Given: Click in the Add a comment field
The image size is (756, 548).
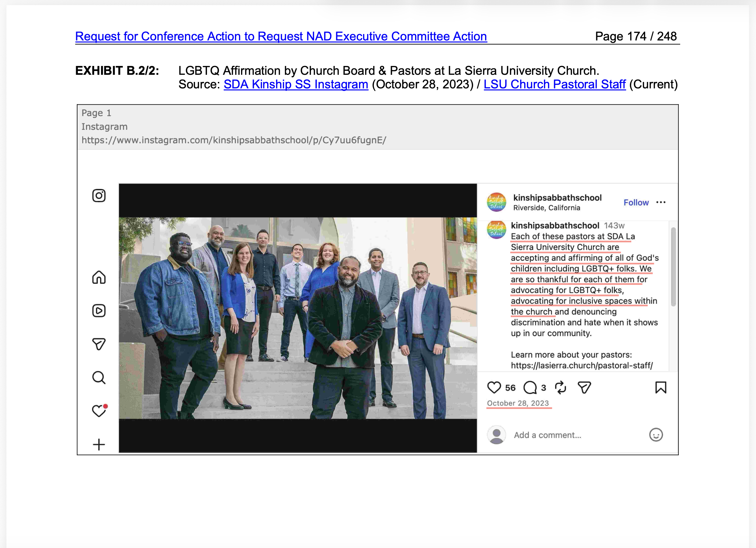Looking at the screenshot, I should pyautogui.click(x=547, y=435).
